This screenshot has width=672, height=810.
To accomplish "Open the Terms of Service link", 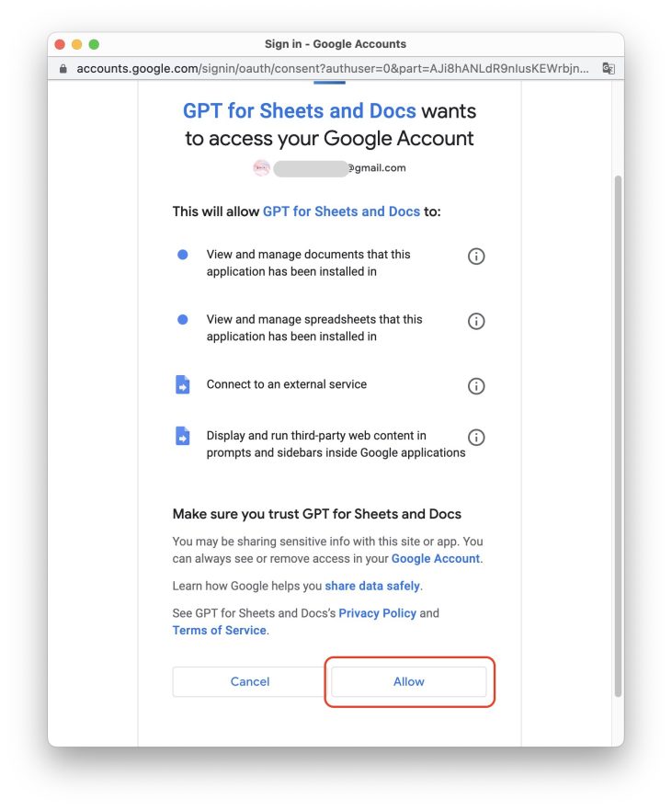I will pyautogui.click(x=218, y=630).
